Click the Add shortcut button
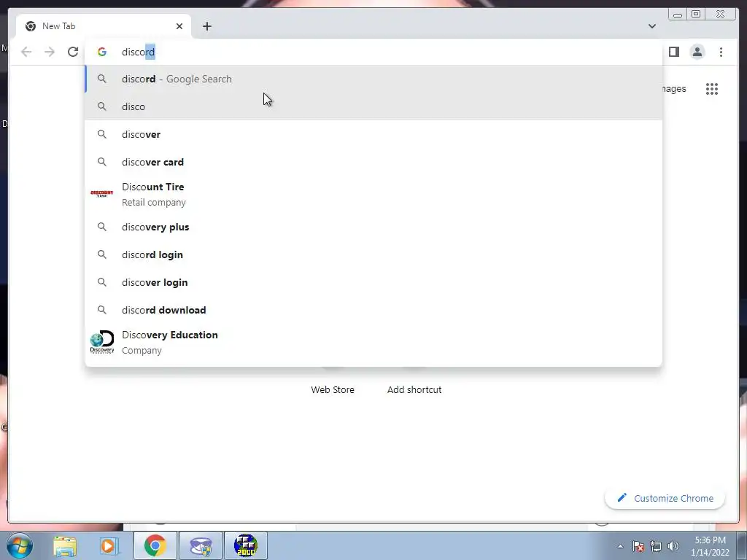The image size is (747, 560). click(x=414, y=389)
